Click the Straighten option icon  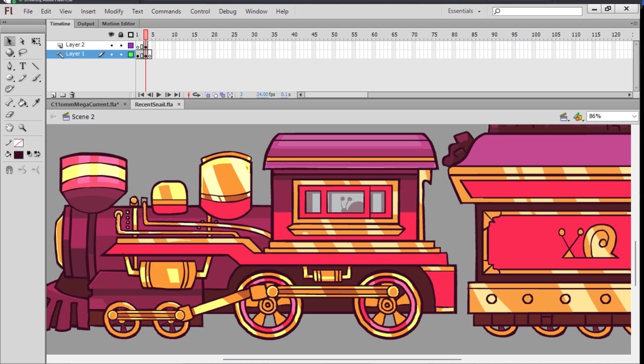[36, 170]
